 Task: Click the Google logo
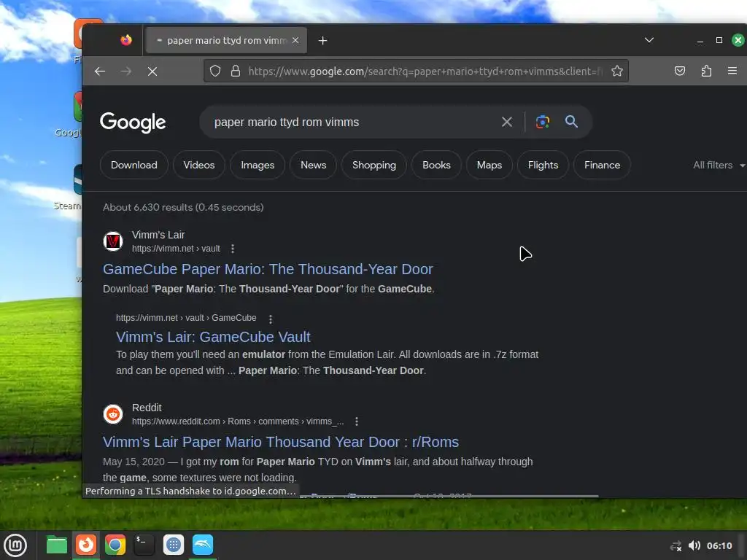(x=133, y=122)
